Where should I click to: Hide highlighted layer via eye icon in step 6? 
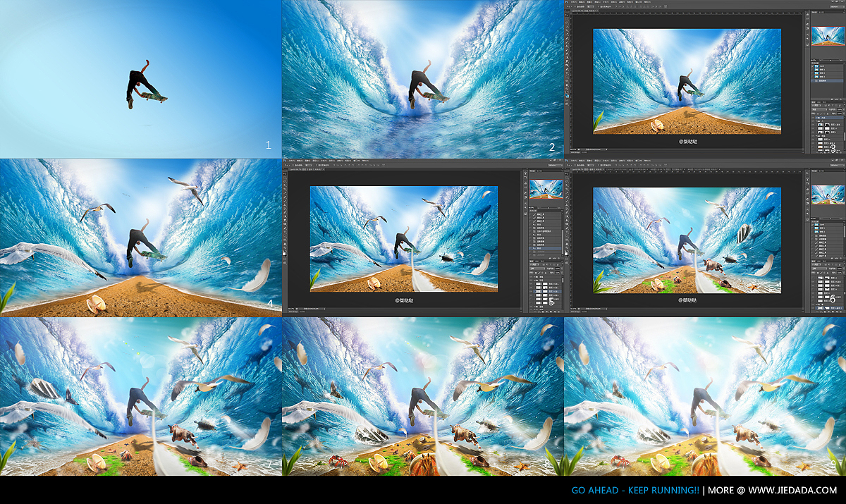813,307
